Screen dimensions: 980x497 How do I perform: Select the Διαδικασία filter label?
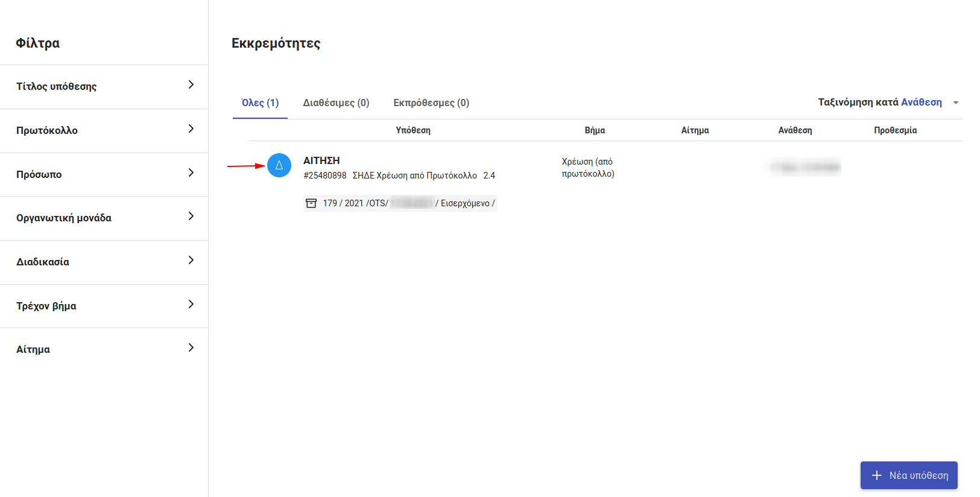pyautogui.click(x=43, y=262)
